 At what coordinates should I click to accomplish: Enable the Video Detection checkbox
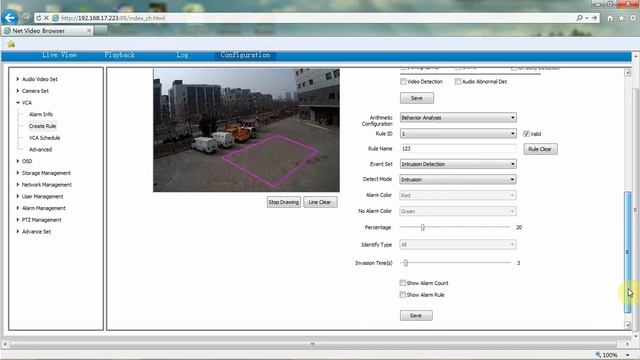pos(403,82)
